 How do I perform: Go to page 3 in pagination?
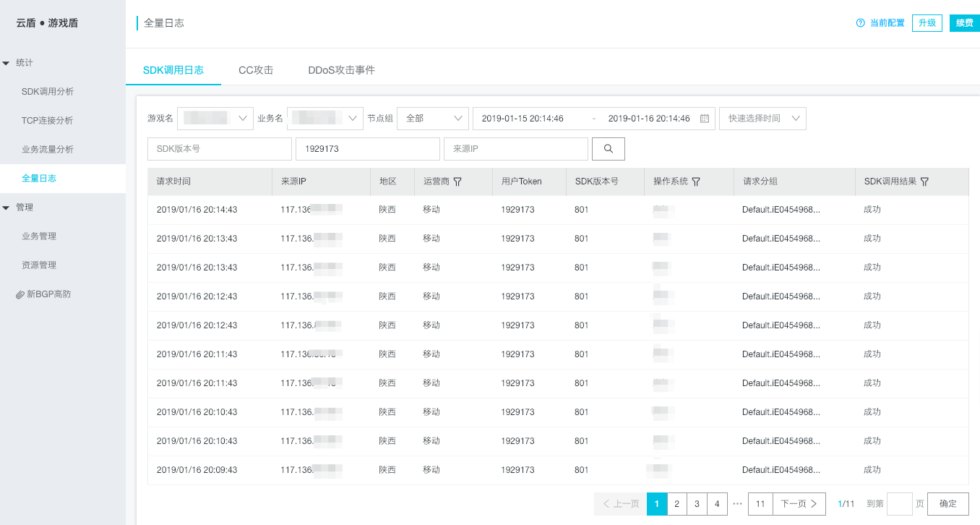pos(697,504)
